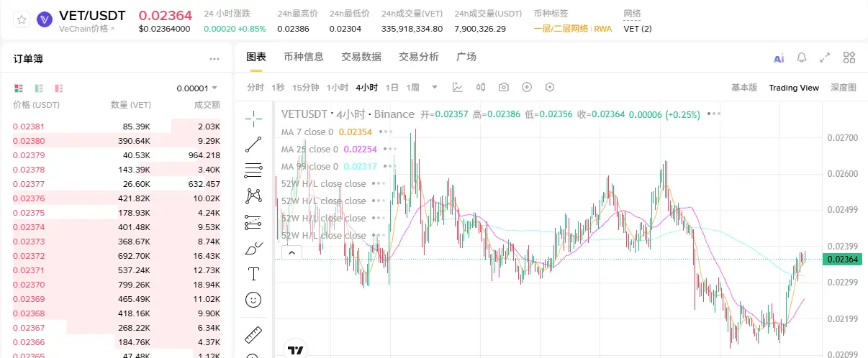This screenshot has width=868, height=358.
Task: Select the ruler measure tool
Action: 253,334
